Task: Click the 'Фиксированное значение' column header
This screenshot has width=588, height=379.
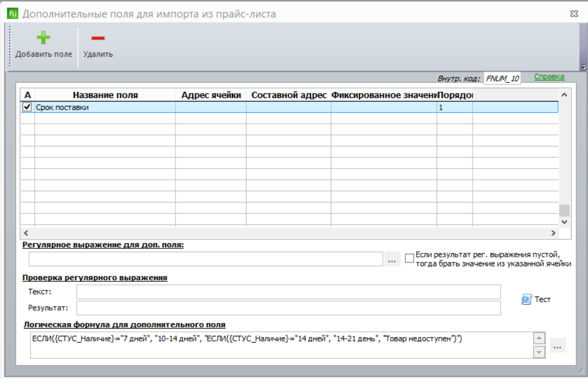Action: point(384,95)
